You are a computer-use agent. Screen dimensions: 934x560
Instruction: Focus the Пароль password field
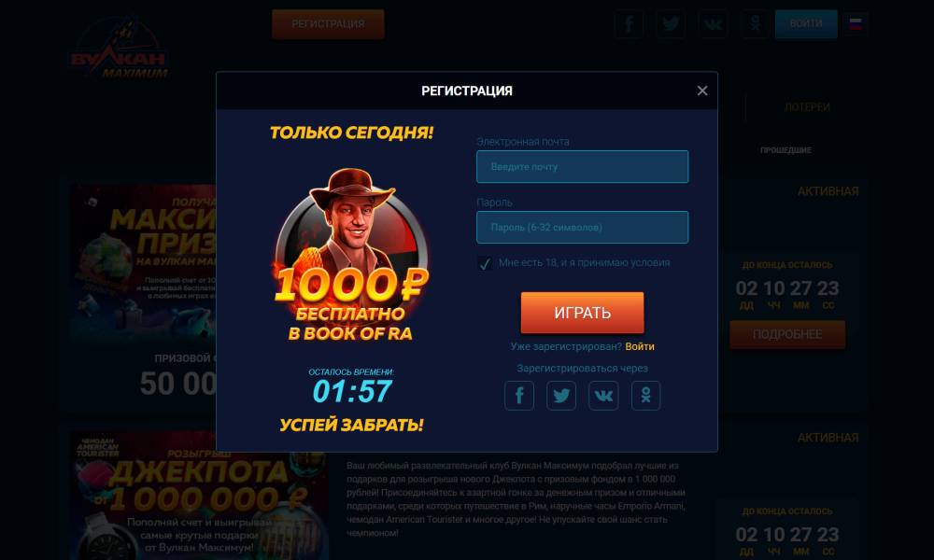pos(582,228)
